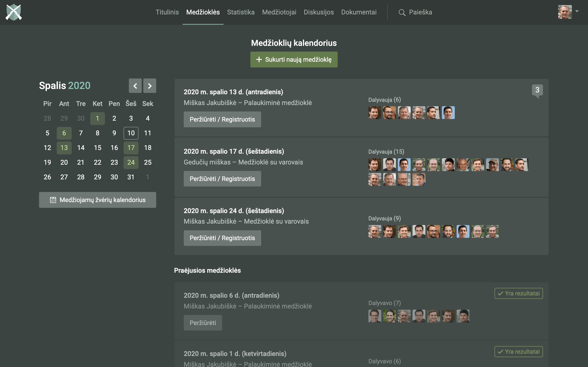Expand the user account dropdown arrow
Image resolution: width=588 pixels, height=367 pixels.
coord(577,11)
